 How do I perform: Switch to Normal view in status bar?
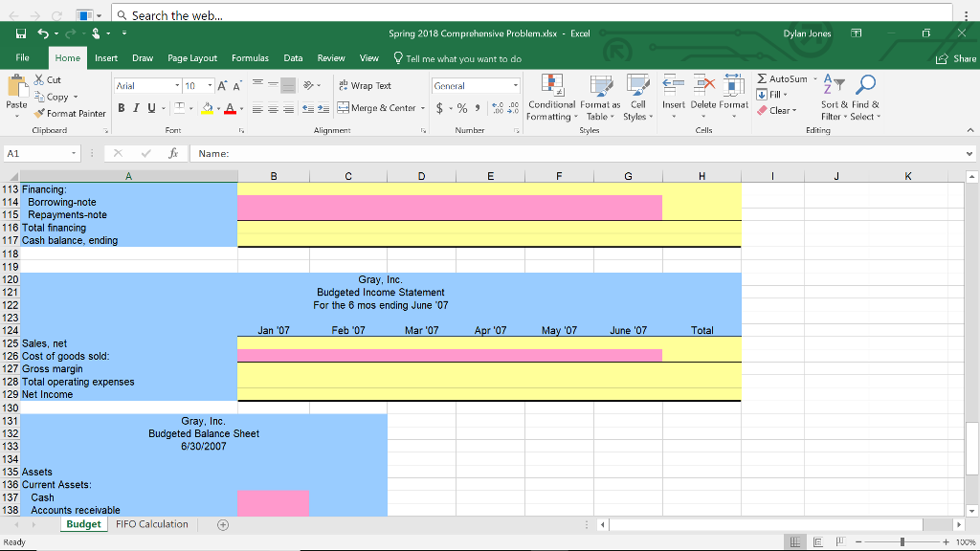795,542
